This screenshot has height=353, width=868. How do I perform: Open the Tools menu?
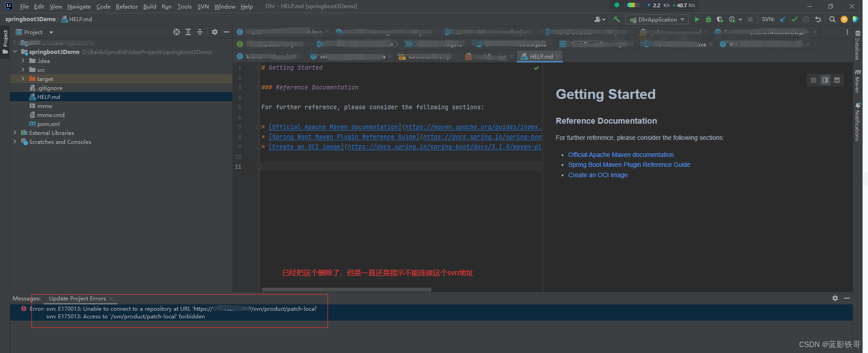click(x=184, y=6)
